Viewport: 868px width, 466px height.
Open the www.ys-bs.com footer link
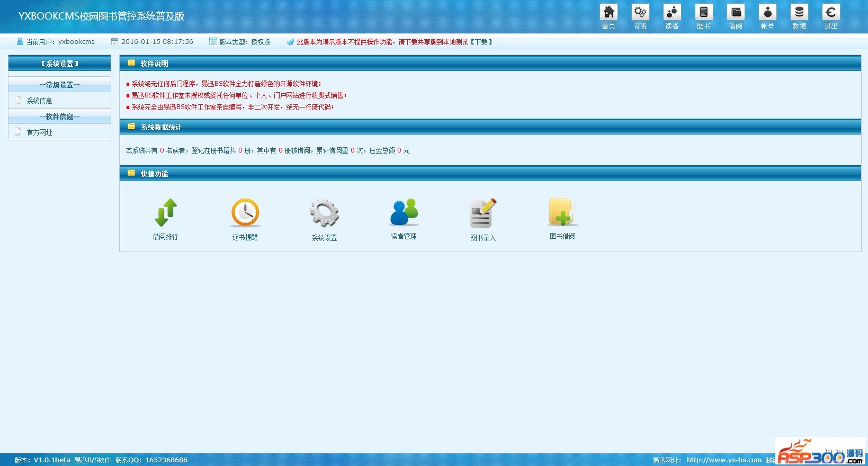point(724,460)
